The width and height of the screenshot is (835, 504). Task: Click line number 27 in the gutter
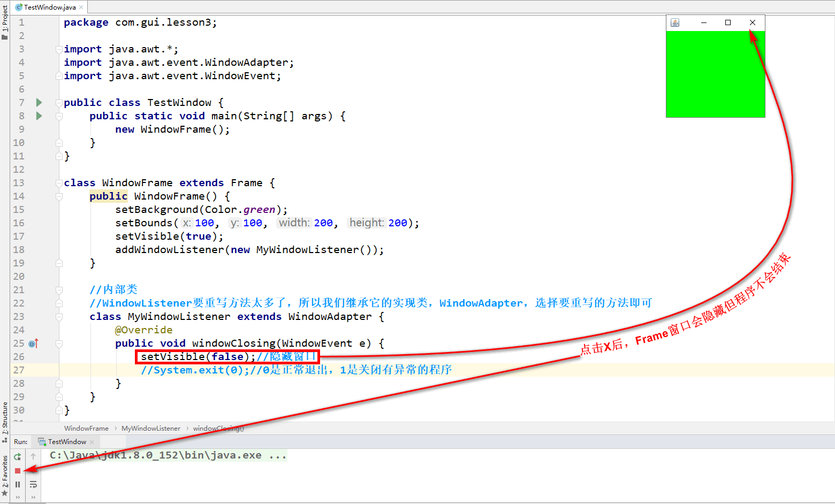point(19,370)
